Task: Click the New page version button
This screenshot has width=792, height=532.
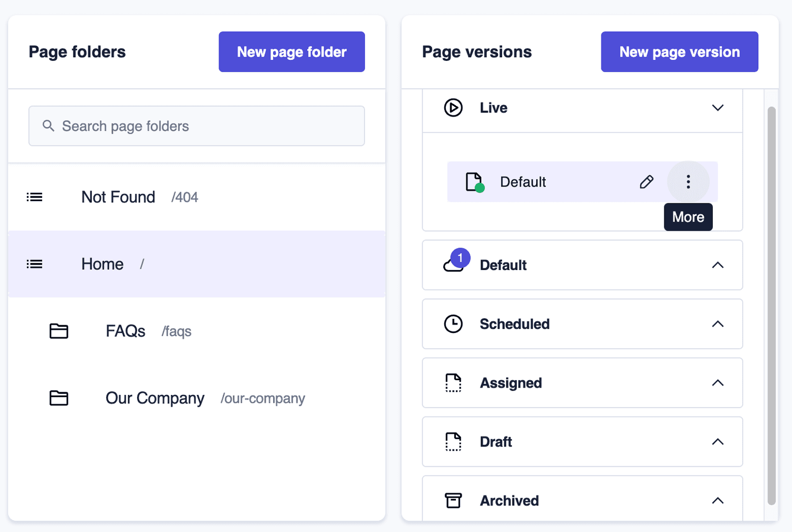Action: point(679,51)
